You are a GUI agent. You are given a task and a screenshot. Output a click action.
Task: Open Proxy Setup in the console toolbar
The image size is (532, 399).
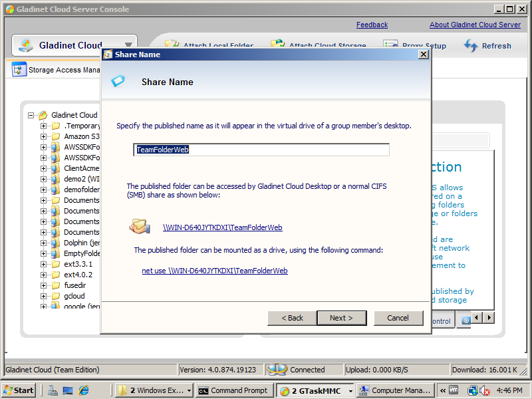tap(414, 46)
